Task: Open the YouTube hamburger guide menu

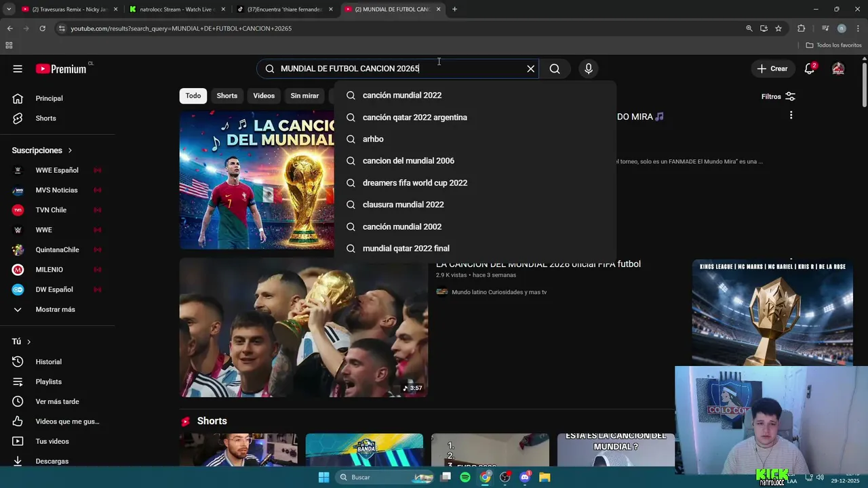Action: (x=18, y=68)
